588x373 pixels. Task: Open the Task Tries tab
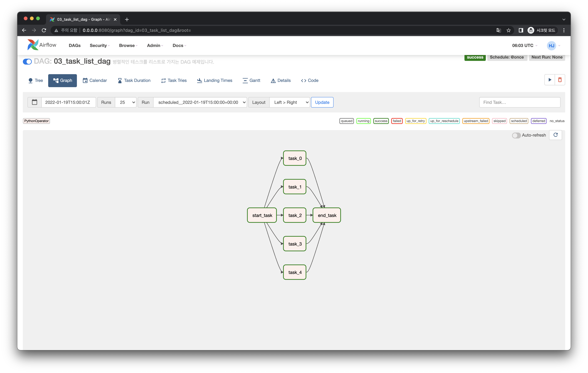[174, 80]
